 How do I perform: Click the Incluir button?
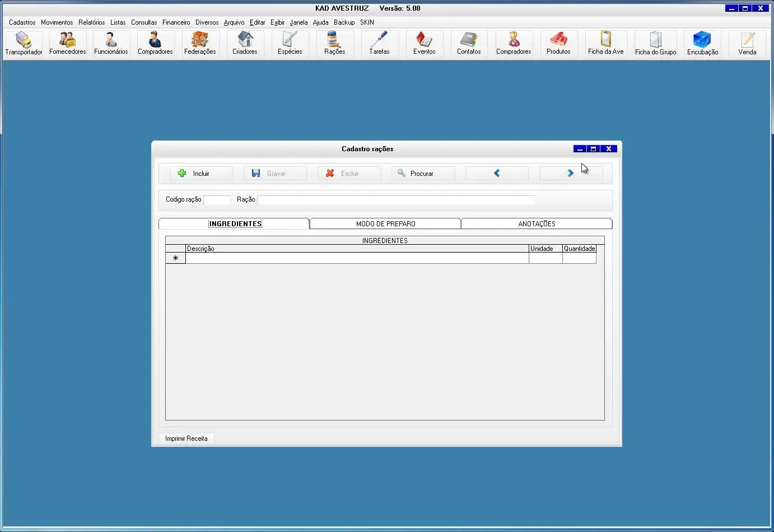(201, 174)
